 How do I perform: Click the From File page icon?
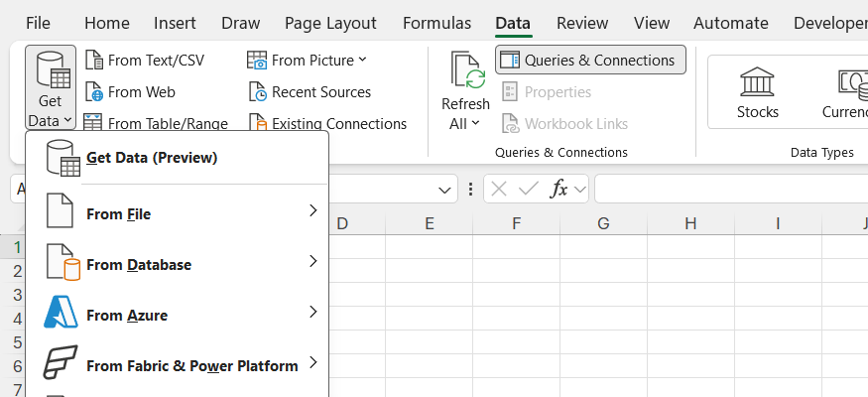(x=60, y=210)
